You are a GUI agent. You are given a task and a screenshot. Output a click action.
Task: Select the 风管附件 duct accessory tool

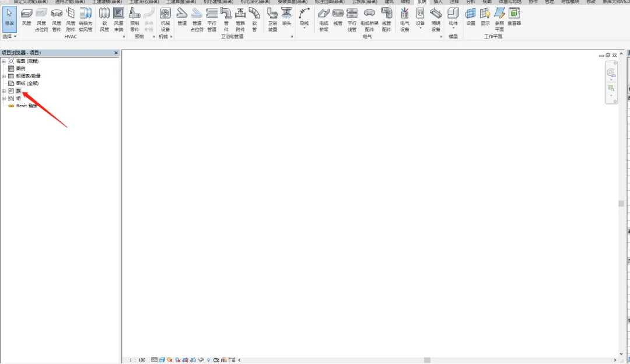click(x=71, y=20)
